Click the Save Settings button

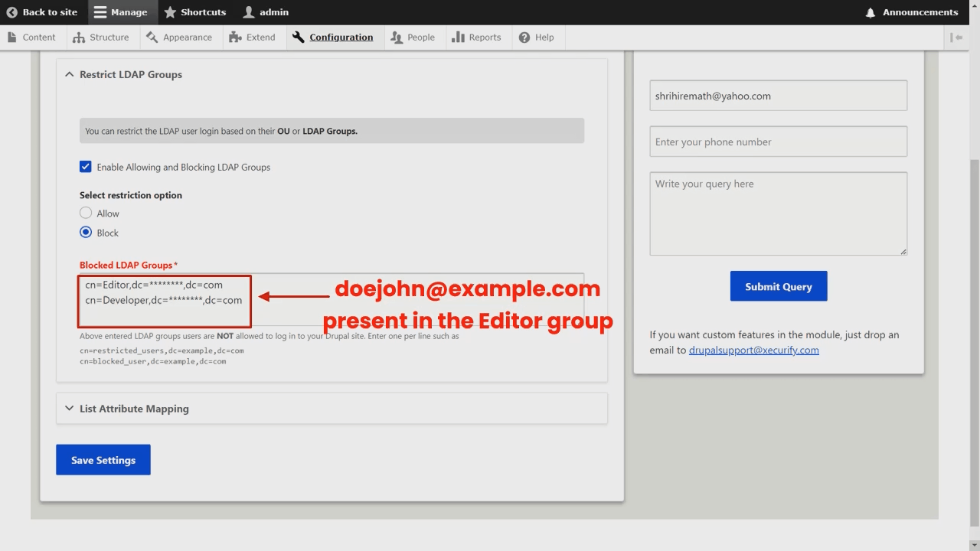click(x=103, y=459)
